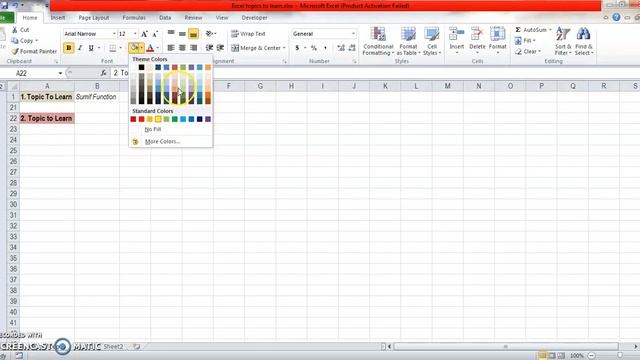Click Merge & Center button
This screenshot has width=640, height=360.
(256, 48)
